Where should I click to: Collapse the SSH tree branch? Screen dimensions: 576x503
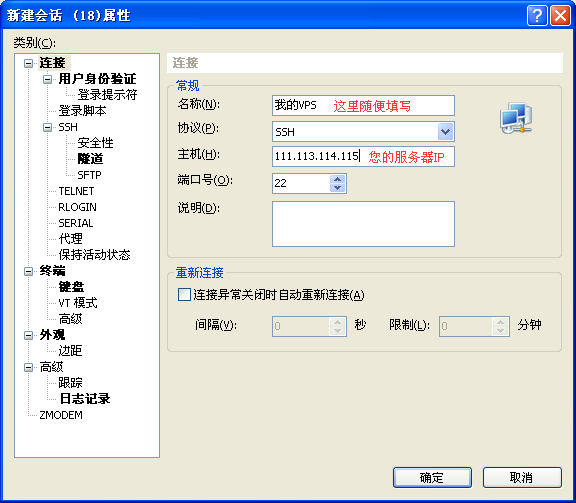(47, 127)
